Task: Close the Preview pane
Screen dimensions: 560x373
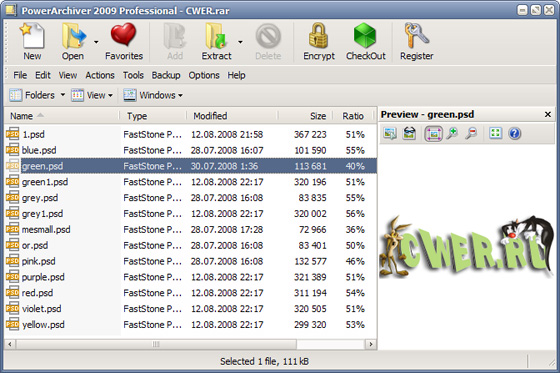Action: [548, 114]
